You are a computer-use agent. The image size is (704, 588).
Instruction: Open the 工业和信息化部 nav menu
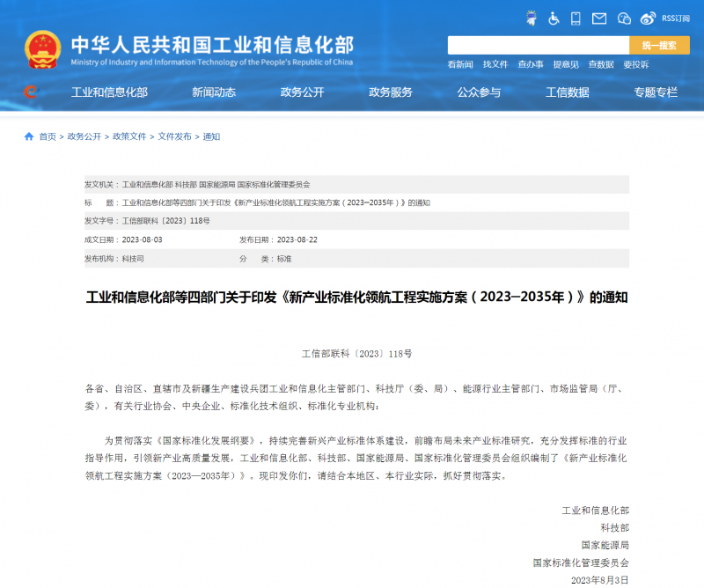tap(109, 92)
